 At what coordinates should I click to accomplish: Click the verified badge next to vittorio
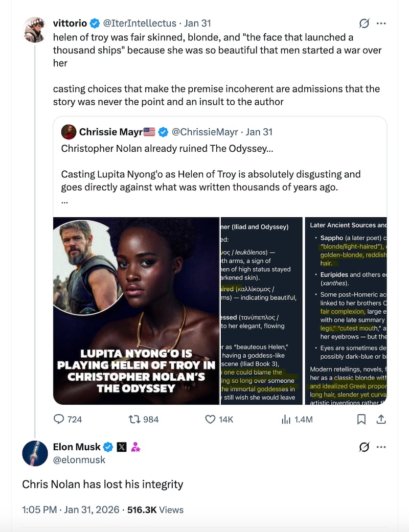click(95, 23)
